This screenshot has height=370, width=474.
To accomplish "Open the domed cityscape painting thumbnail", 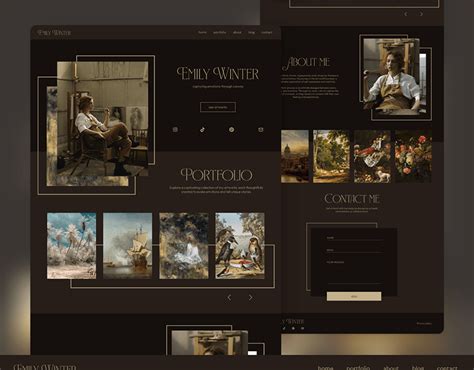I will [295, 156].
